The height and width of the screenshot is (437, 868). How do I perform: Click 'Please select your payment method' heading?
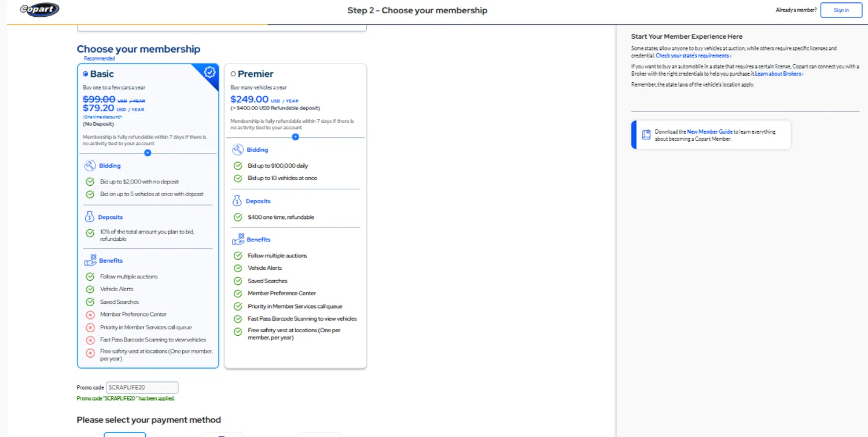149,420
